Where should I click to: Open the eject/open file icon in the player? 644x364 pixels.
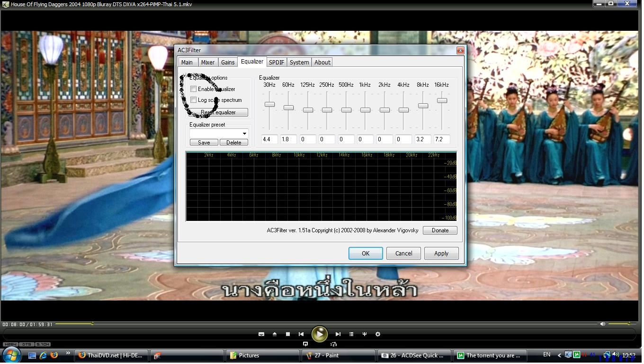click(x=275, y=334)
